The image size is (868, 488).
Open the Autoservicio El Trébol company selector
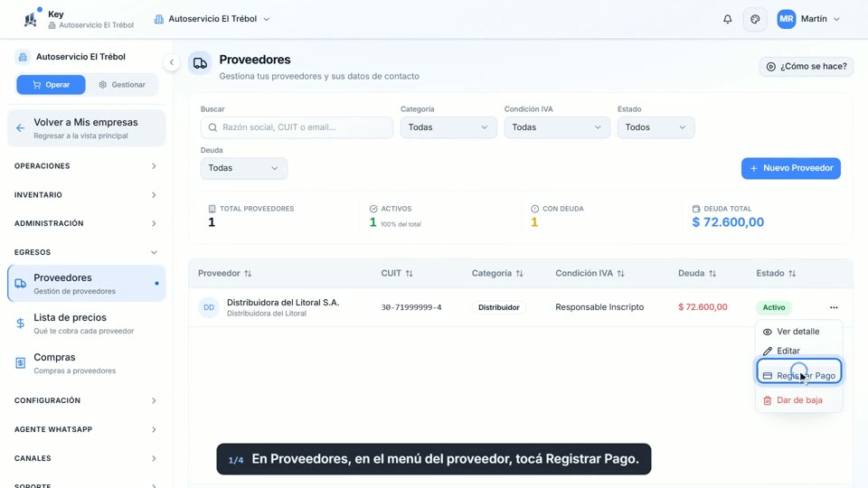pyautogui.click(x=212, y=19)
